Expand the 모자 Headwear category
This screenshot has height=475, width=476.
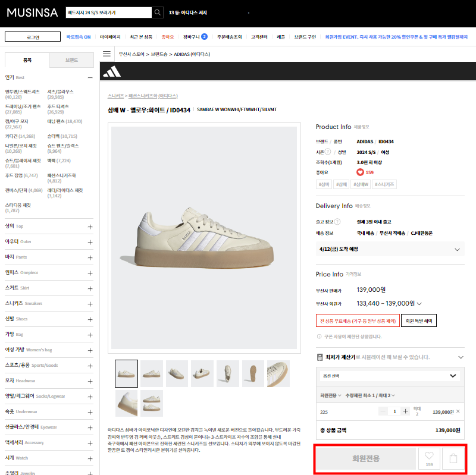tap(90, 382)
